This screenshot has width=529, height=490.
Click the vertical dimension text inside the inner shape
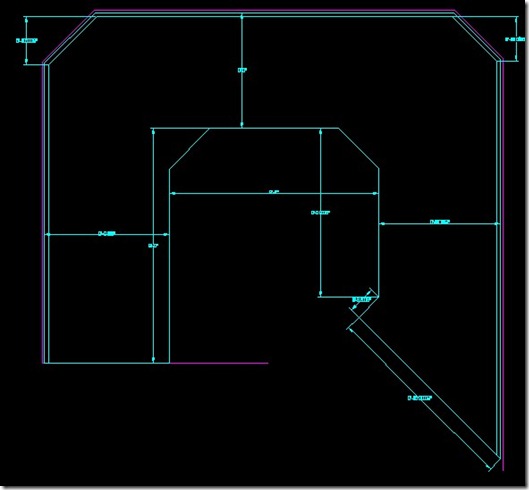(x=321, y=213)
